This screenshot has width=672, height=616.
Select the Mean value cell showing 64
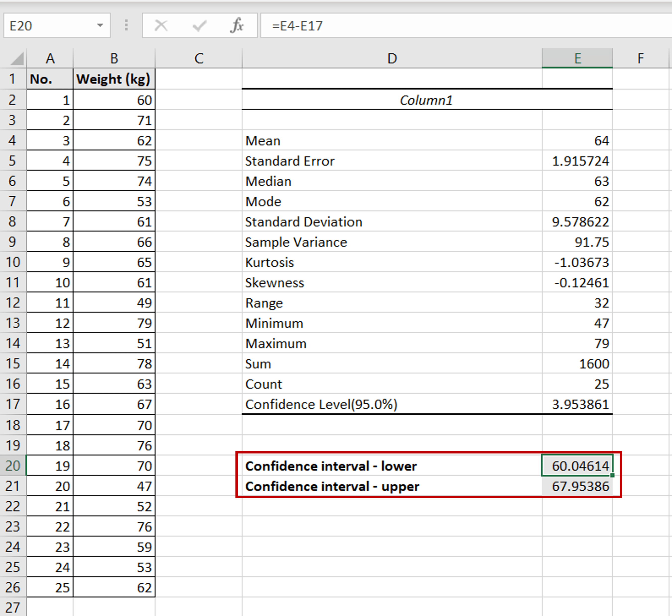[x=578, y=141]
